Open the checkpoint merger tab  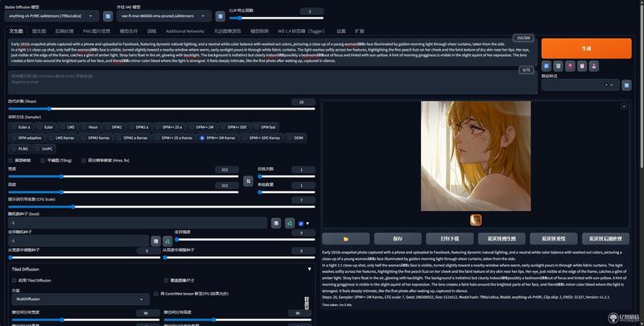coord(129,31)
